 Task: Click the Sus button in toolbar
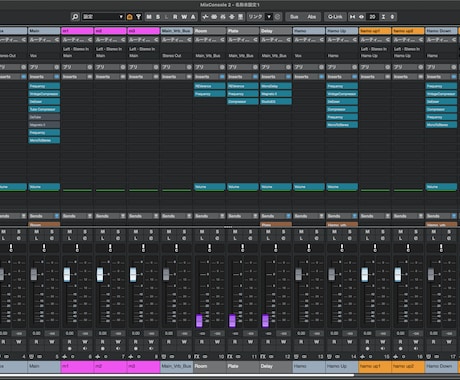click(x=294, y=17)
